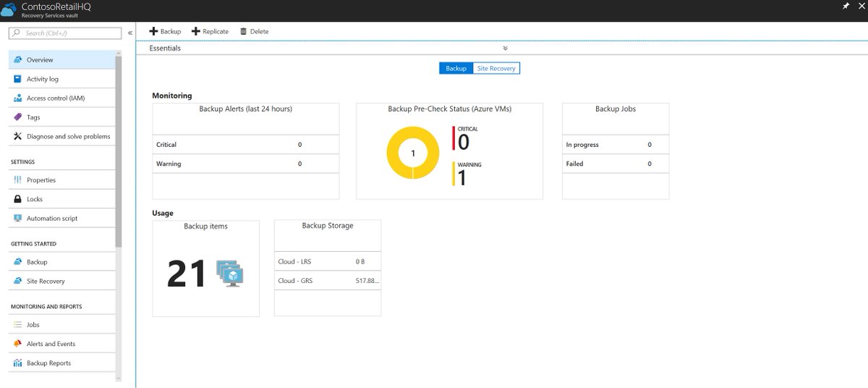Click the Activity log icon
The height and width of the screenshot is (388, 868).
pyautogui.click(x=18, y=79)
